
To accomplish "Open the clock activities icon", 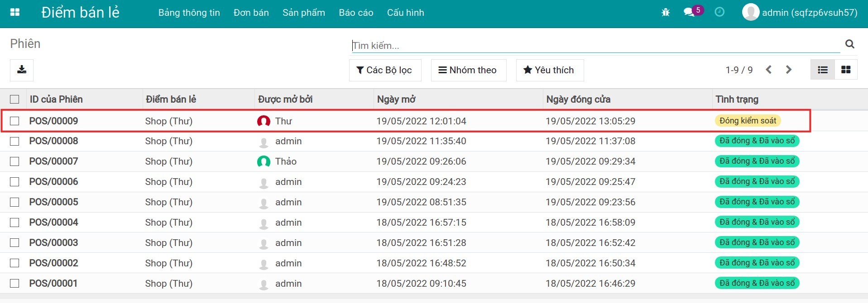I will tap(719, 12).
